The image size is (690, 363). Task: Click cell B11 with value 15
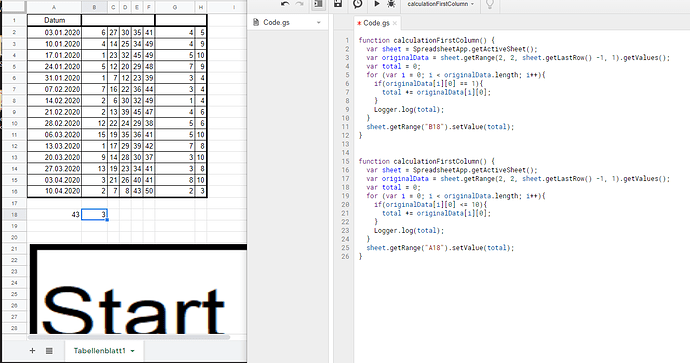coord(94,135)
